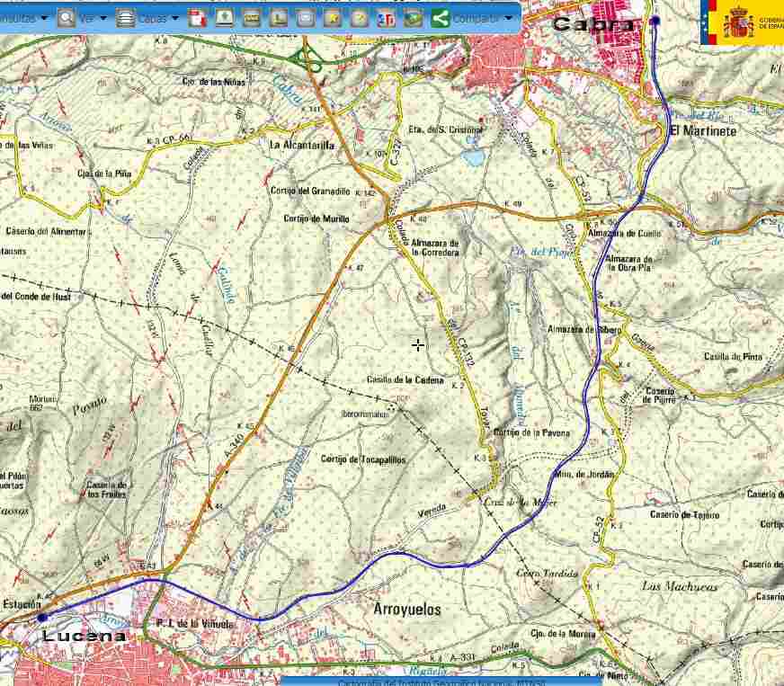Expand the Consultas dropdown arrow
Viewport: 784px width, 686px height.
[44, 18]
